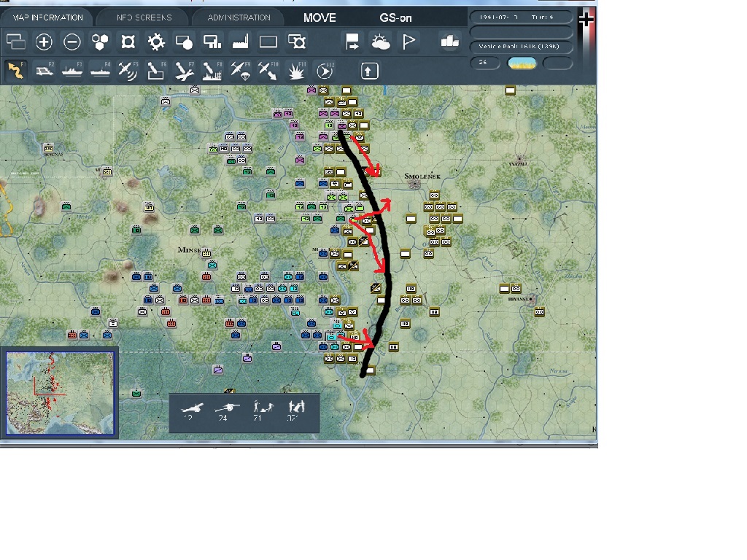
Task: Click the empty rectangle toolbar icon
Action: [268, 42]
